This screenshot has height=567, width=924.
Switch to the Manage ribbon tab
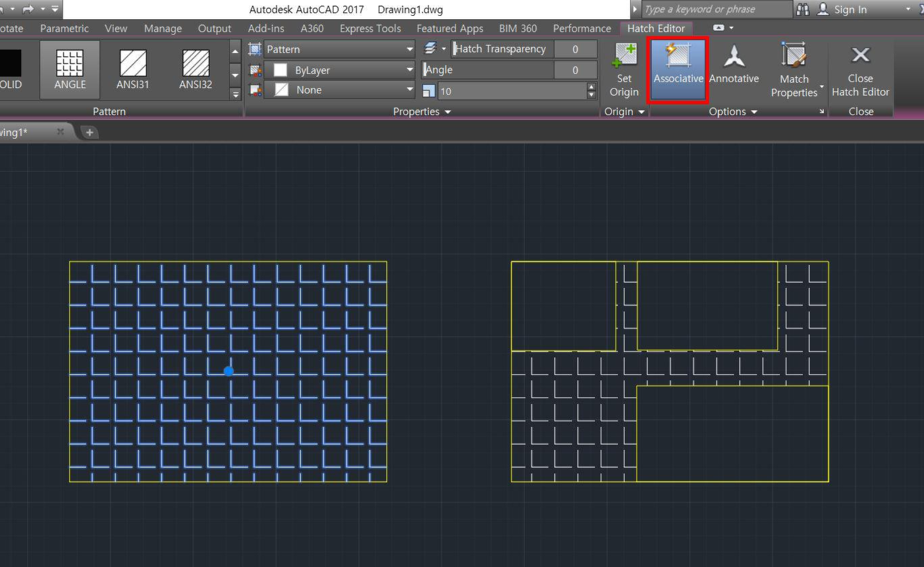tap(163, 28)
